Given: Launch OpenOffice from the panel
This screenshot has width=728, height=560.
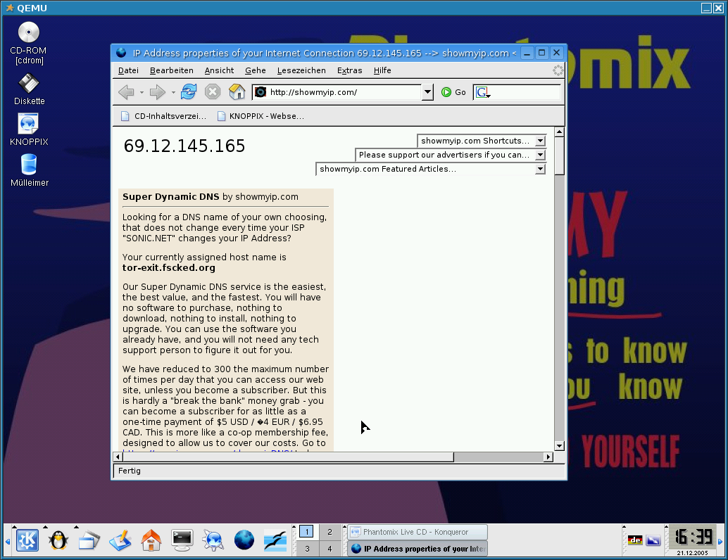Looking at the screenshot, I should click(x=276, y=540).
